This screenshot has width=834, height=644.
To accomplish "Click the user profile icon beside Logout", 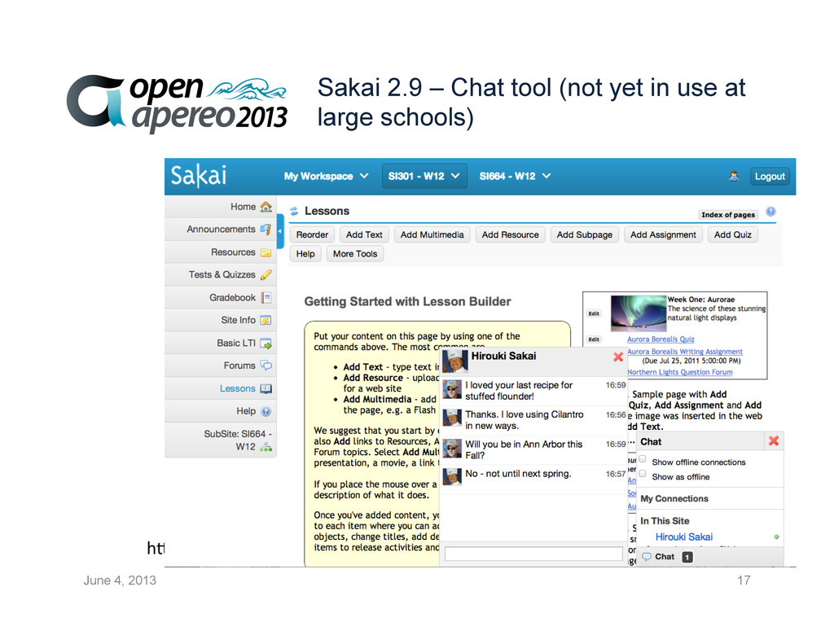I will click(x=734, y=176).
